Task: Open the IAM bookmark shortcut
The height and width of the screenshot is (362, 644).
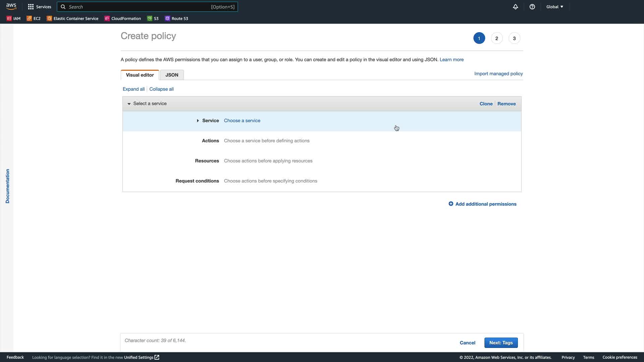Action: [x=14, y=18]
